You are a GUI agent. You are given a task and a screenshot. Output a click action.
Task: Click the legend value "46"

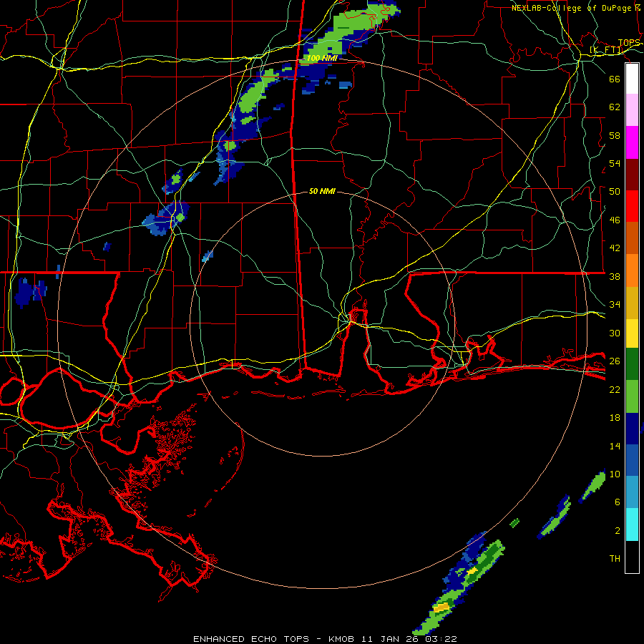tap(615, 220)
